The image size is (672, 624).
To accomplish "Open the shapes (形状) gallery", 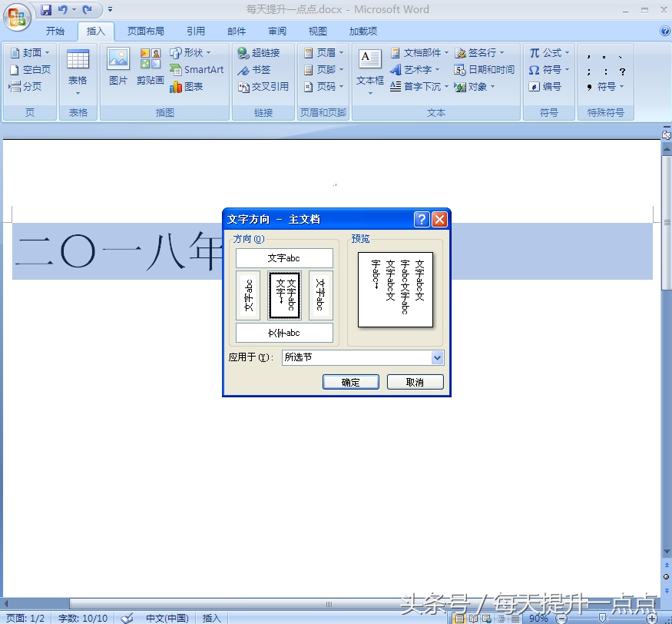I will pos(190,53).
